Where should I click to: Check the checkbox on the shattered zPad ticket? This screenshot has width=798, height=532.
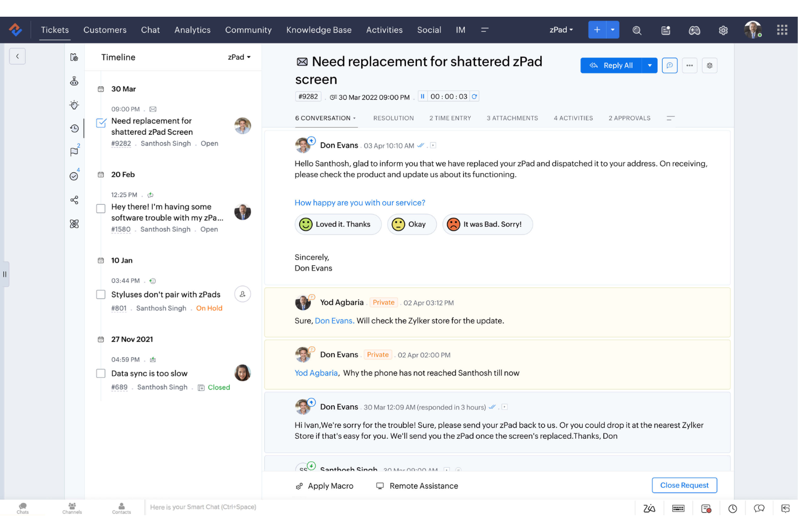(101, 123)
